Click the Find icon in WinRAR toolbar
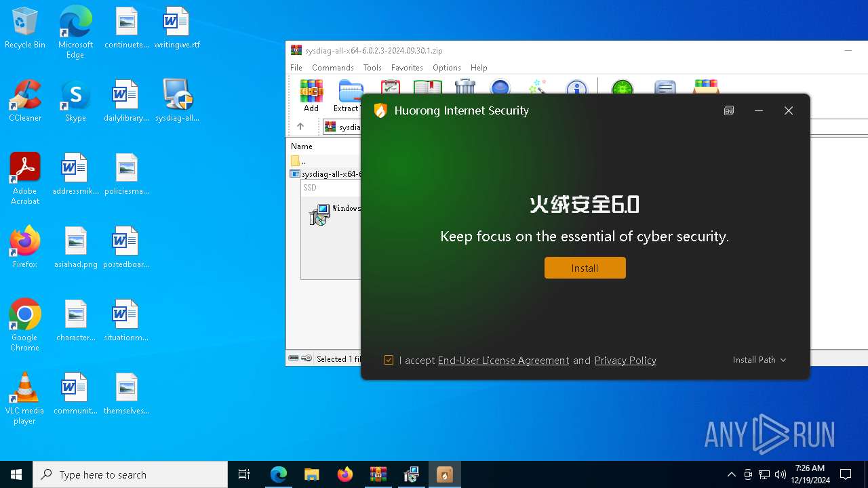The width and height of the screenshot is (868, 488). (x=500, y=87)
